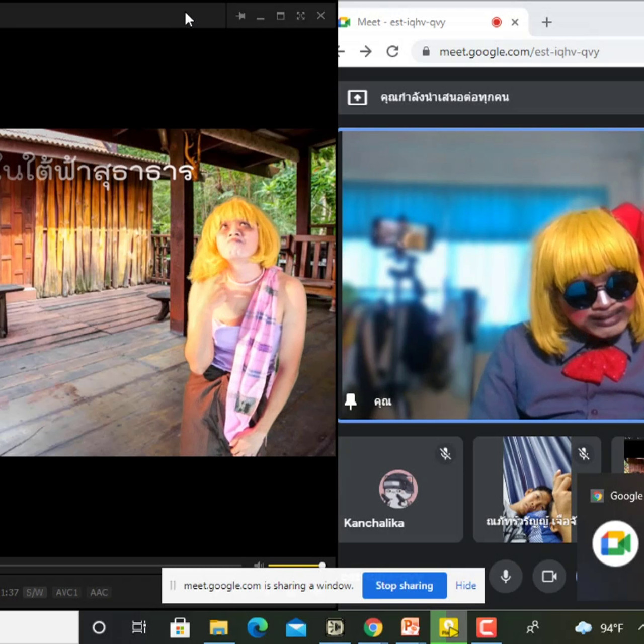Focus the meet.google.com address bar

[x=528, y=52]
